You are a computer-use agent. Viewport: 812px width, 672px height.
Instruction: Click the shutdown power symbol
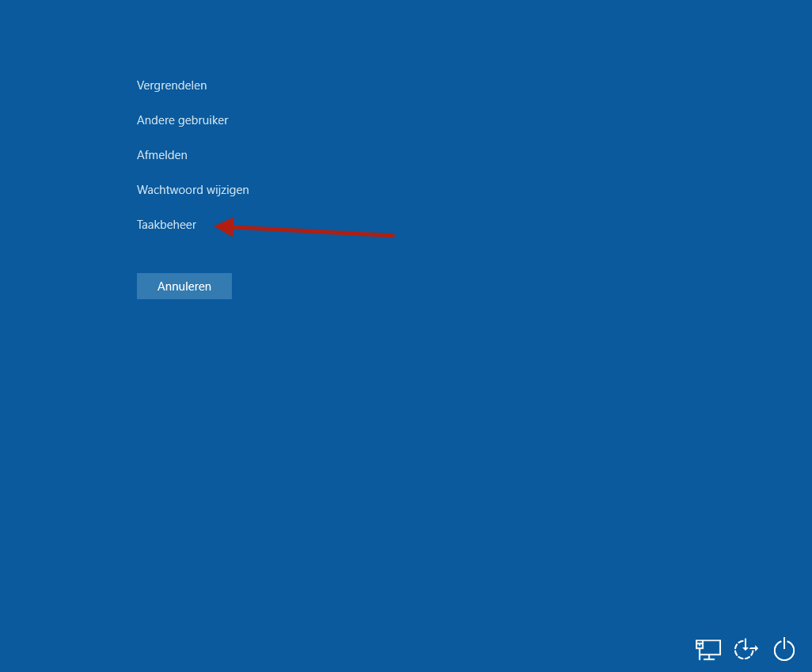click(x=784, y=649)
